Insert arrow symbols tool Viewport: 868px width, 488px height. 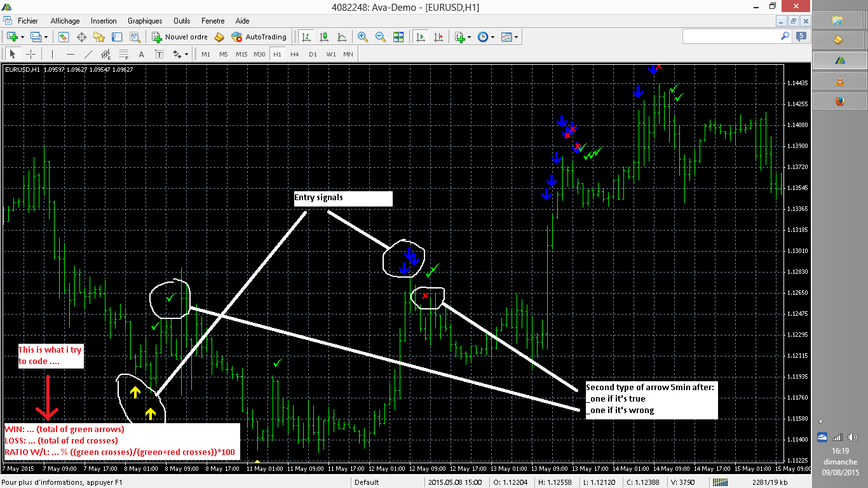(x=177, y=54)
